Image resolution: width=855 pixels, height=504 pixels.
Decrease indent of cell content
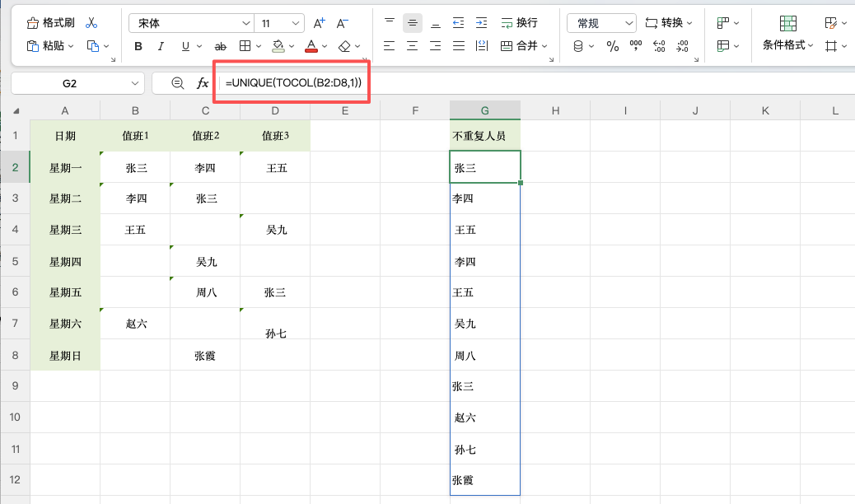coord(459,23)
